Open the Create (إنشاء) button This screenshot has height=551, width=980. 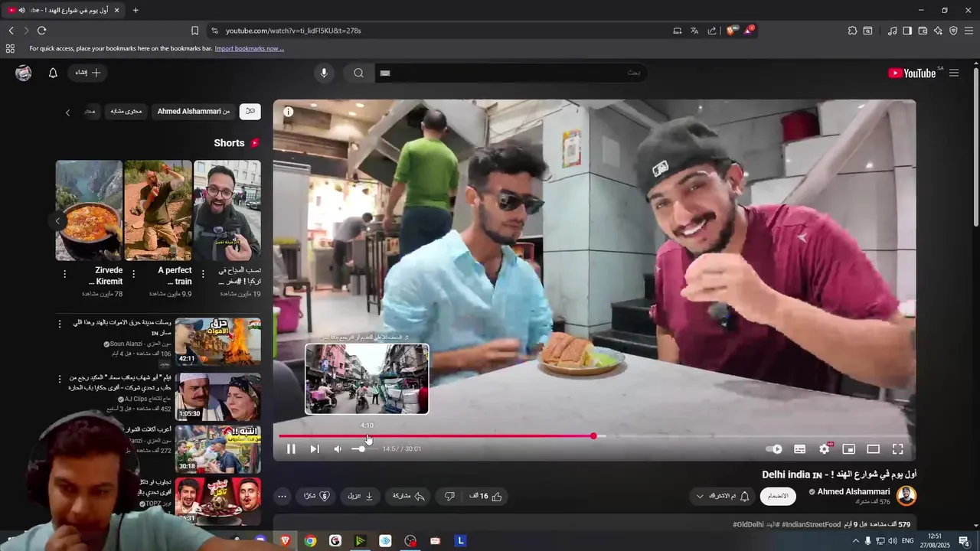tap(89, 73)
